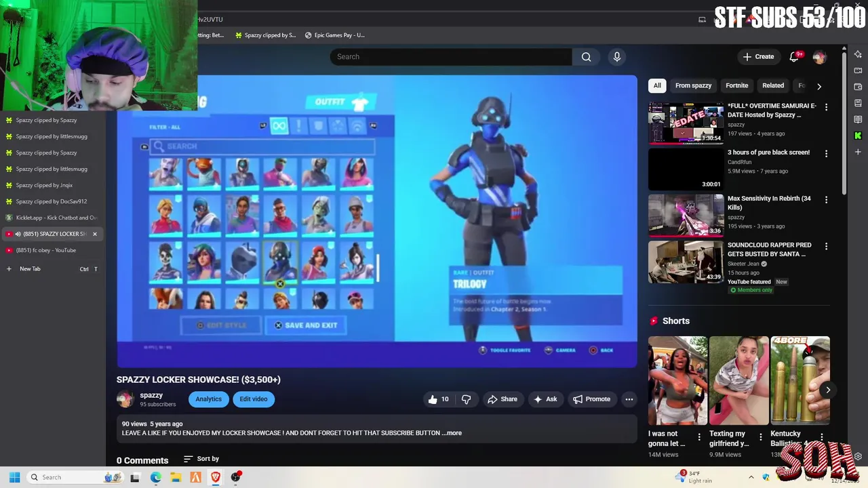Switch to Kicklet.app Kick Chatbot tab
868x488 pixels.
(x=53, y=218)
